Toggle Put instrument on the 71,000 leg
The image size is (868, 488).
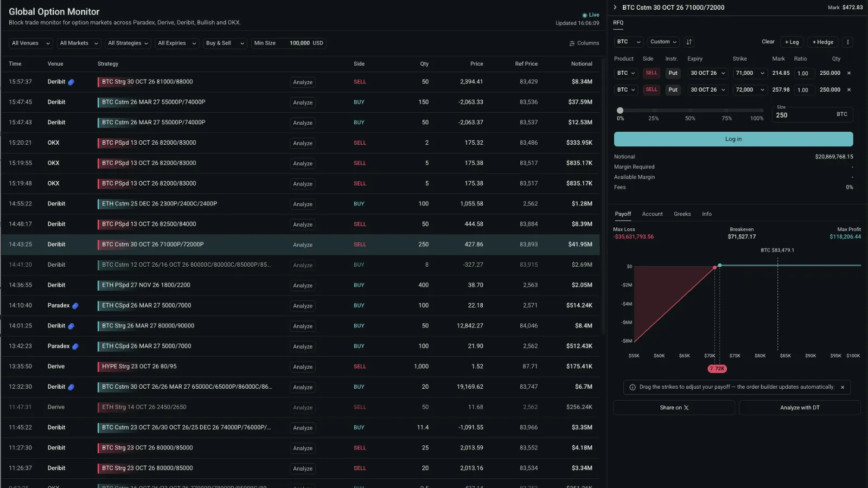click(x=673, y=73)
